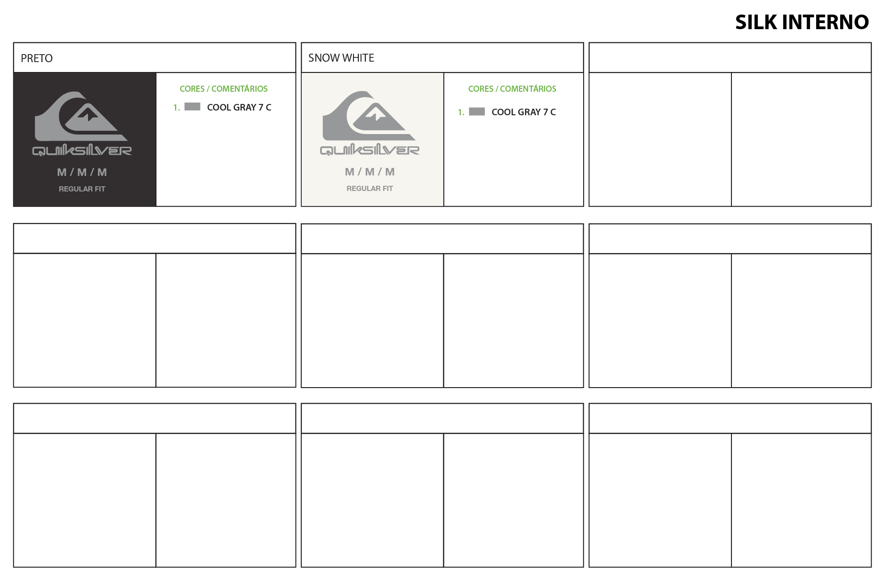Select the Quiksilver wordmark in the SNOW WHITE panel
The width and height of the screenshot is (883, 588).
369,150
